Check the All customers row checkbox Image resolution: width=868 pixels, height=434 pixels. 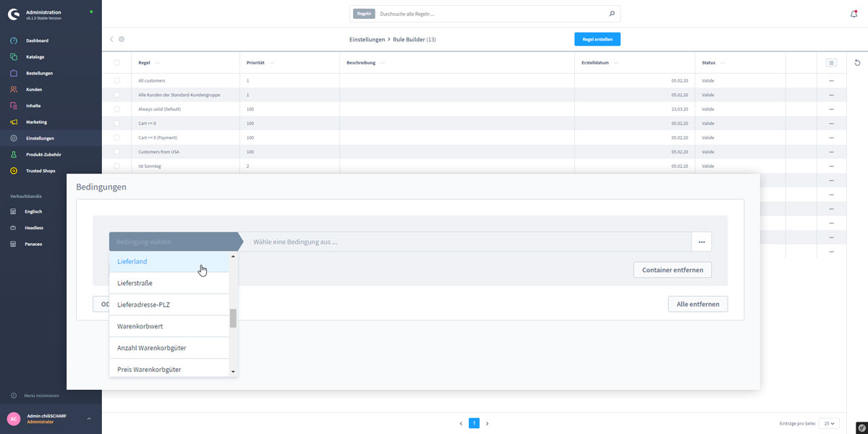116,80
